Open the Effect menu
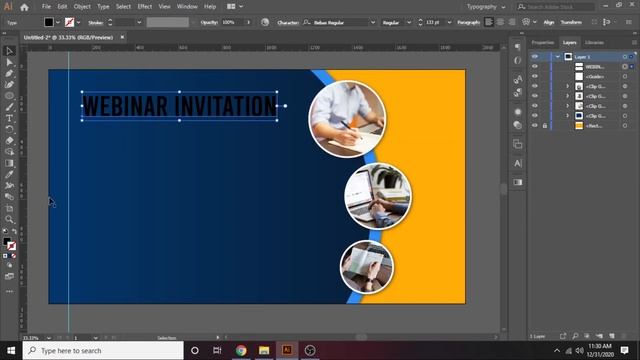 pyautogui.click(x=144, y=7)
